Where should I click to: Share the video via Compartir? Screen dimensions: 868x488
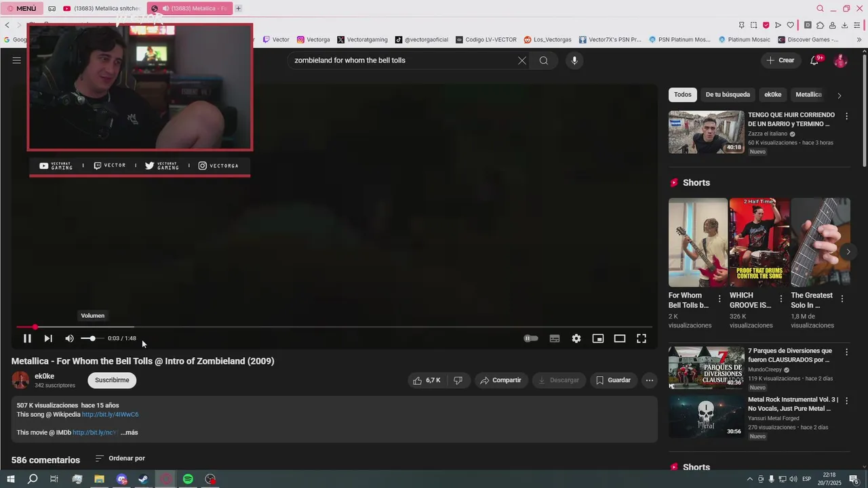coord(500,380)
